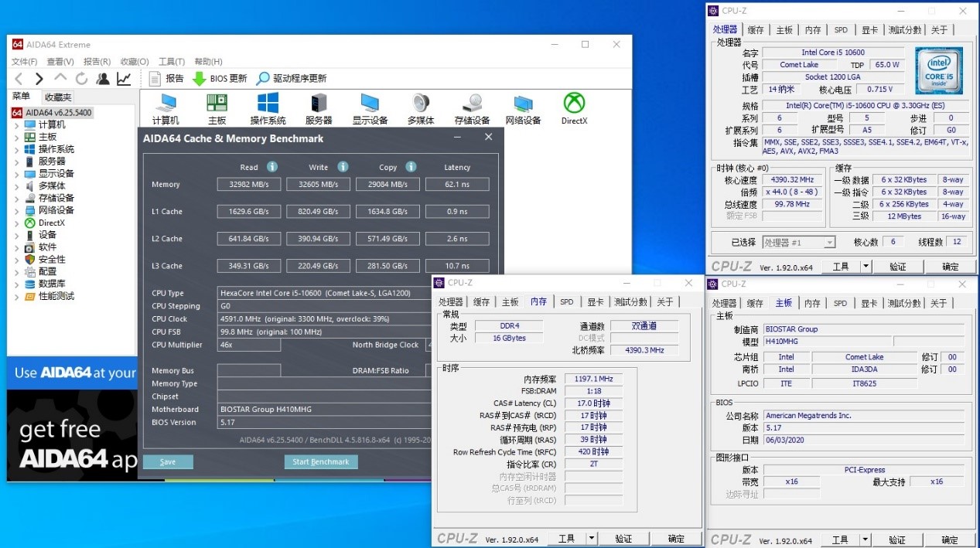Open the 收藏(O) menu in AIDA64
The height and width of the screenshot is (548, 980).
[x=135, y=62]
